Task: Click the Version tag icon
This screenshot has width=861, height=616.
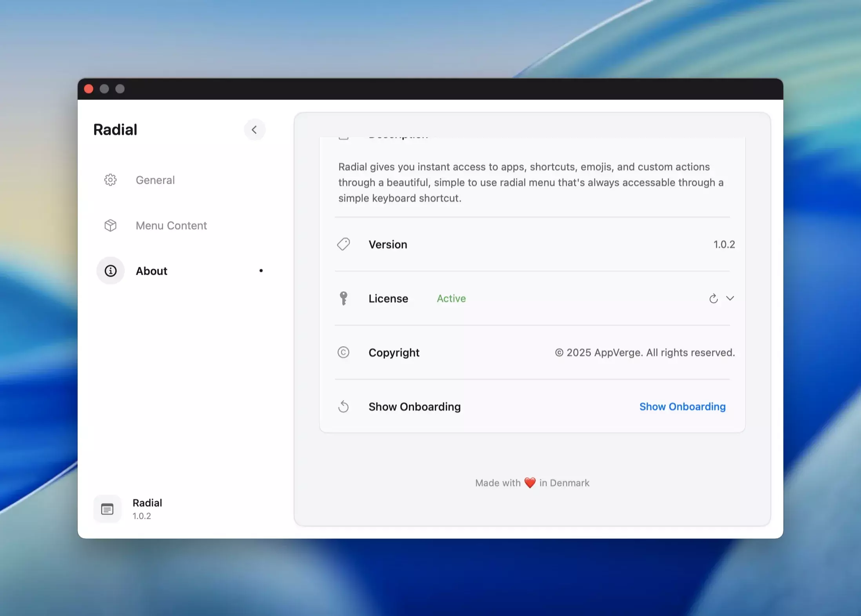Action: coord(343,244)
